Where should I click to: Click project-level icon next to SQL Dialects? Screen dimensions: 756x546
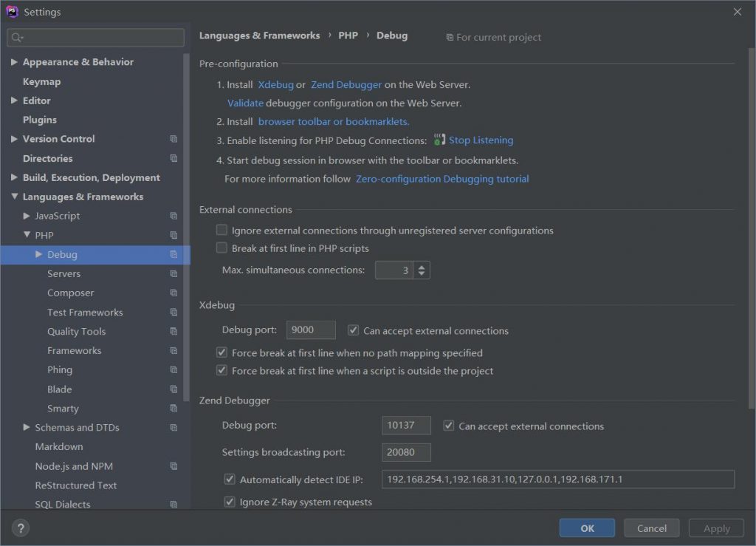pos(173,505)
